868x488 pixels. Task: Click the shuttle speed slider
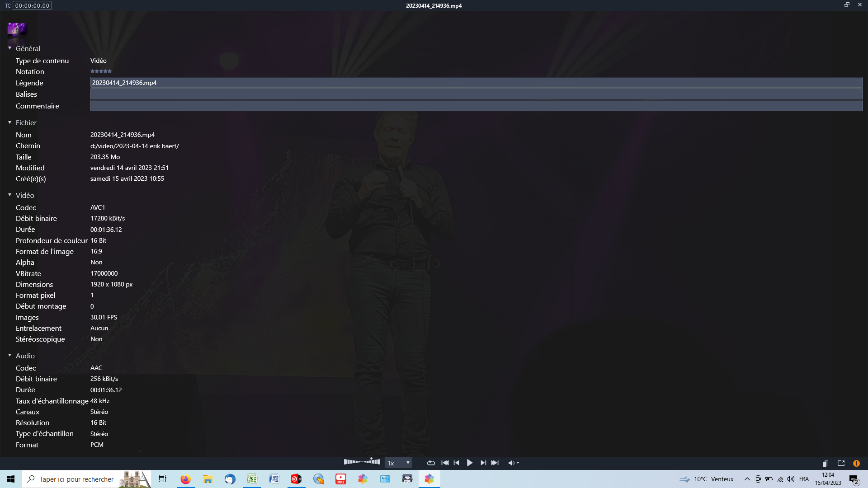[362, 462]
